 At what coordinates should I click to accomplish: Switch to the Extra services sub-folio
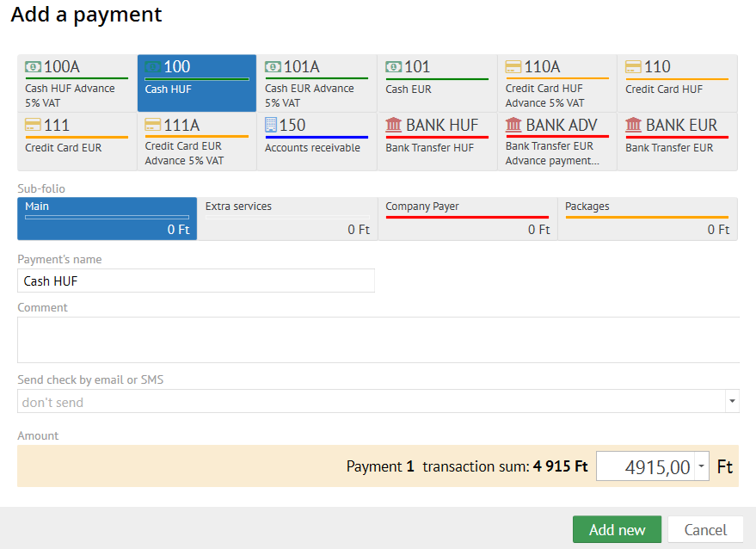tap(287, 219)
